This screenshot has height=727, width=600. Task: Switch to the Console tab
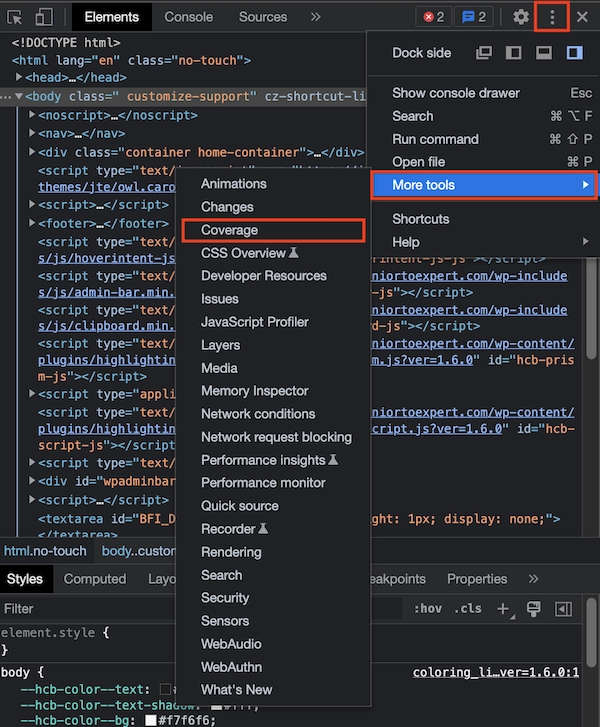click(x=189, y=17)
